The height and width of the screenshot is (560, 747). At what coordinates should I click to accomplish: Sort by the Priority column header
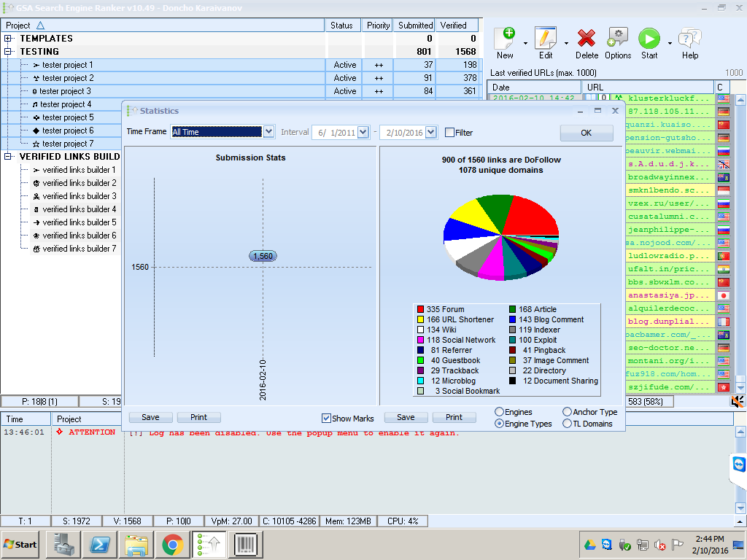point(377,26)
